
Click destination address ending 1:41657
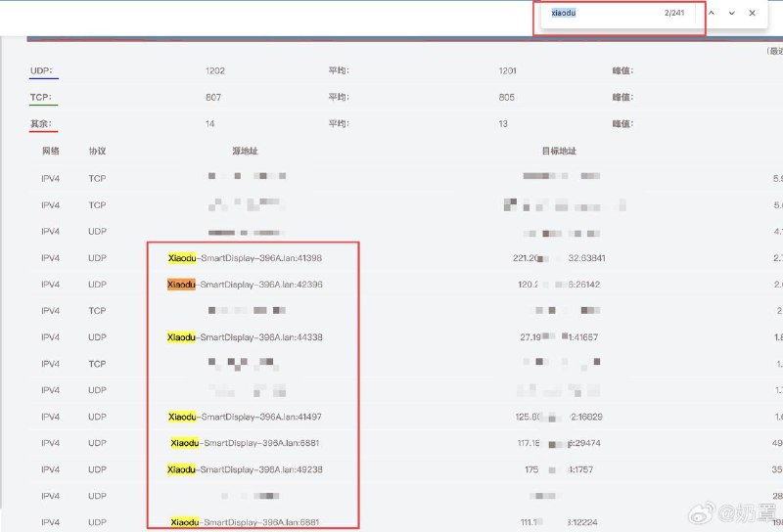point(559,337)
